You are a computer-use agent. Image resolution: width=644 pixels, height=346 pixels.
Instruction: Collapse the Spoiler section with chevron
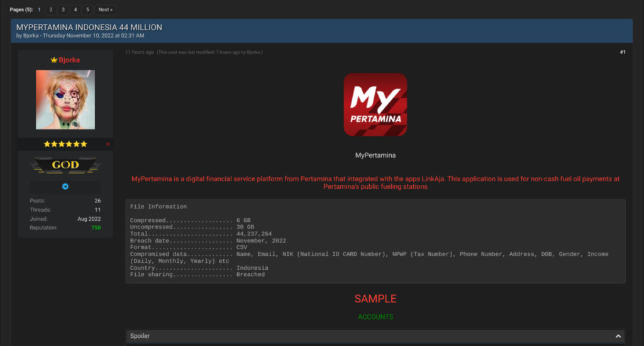[618, 336]
